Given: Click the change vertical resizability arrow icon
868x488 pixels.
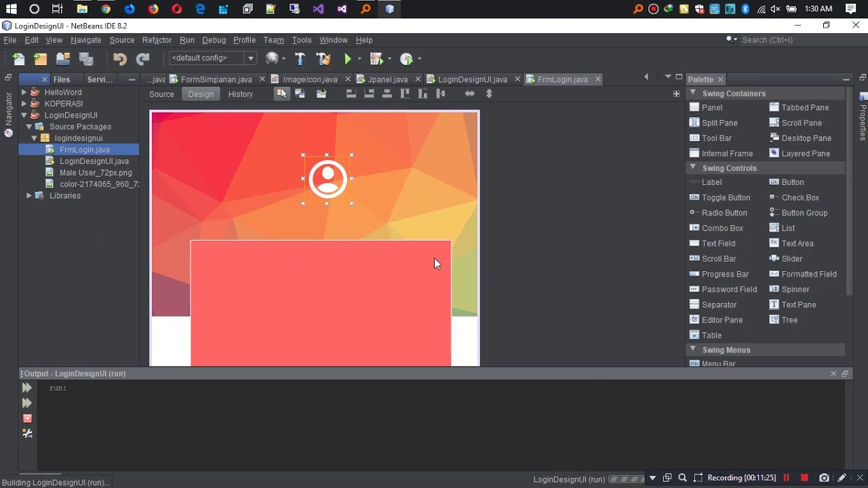Looking at the screenshot, I should point(489,94).
